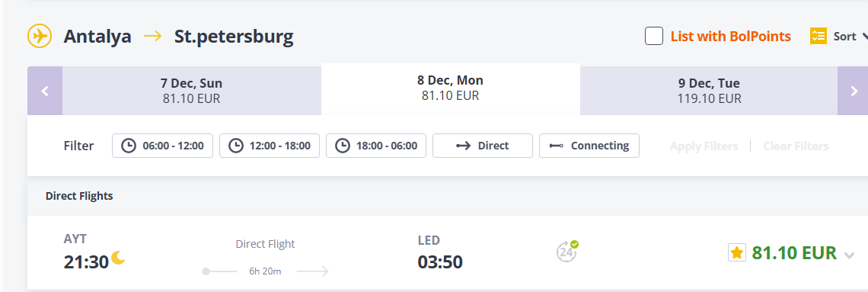Viewport: 868px width, 292px height.
Task: Click the yellow star icon beside price
Action: (x=737, y=252)
